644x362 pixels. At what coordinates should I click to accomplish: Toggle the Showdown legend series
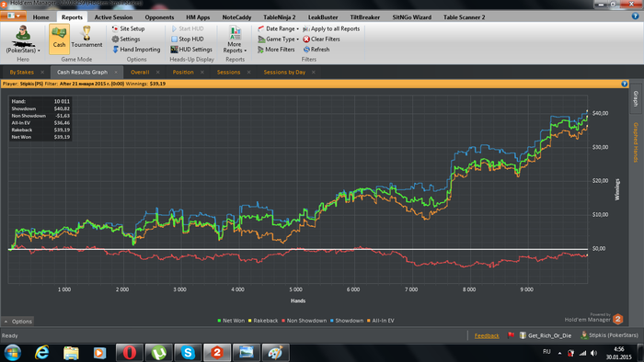347,321
